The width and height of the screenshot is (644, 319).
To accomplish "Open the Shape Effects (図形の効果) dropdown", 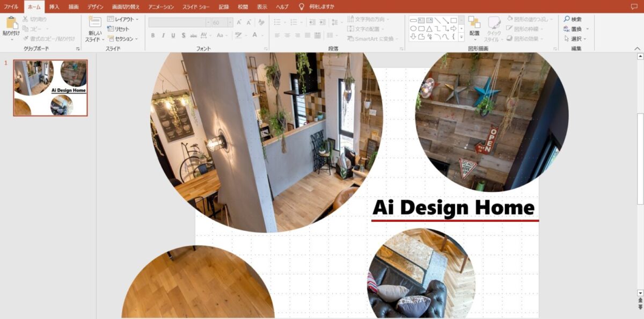I will click(x=525, y=39).
